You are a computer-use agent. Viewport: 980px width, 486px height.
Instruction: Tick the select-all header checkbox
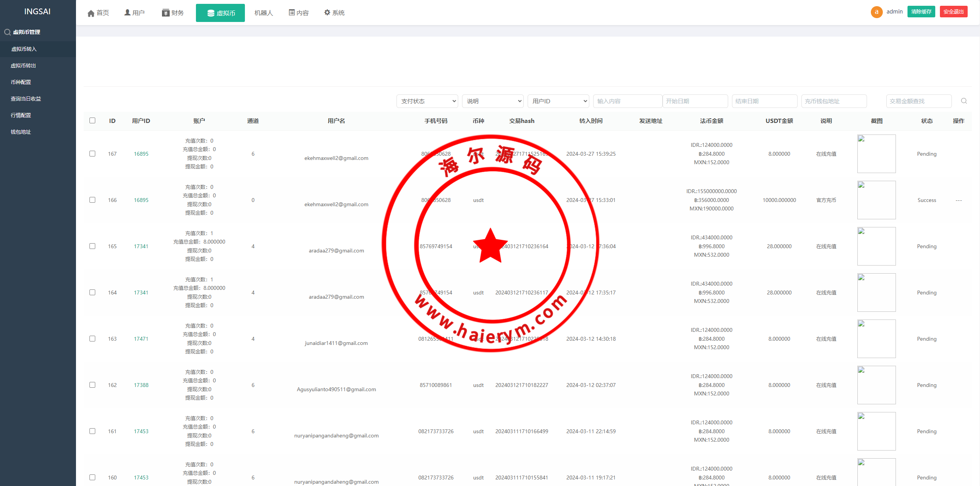click(x=93, y=121)
